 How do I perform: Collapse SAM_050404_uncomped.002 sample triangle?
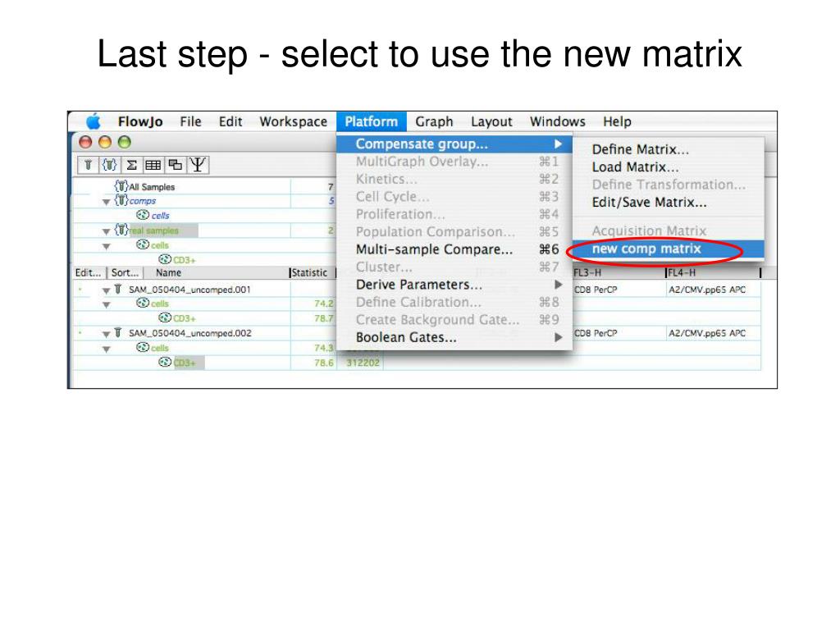pos(106,335)
